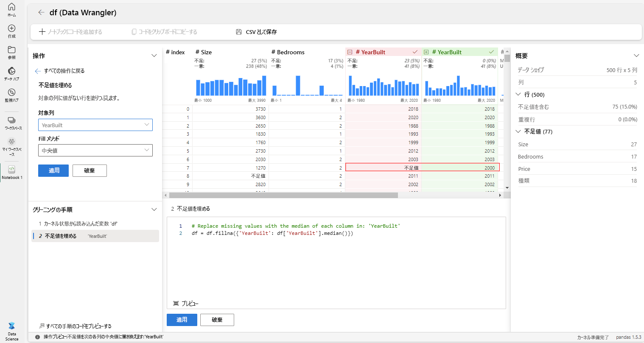Open the target column dropdown showing YearBuilt
Image resolution: width=644 pixels, height=343 pixels.
coord(95,125)
